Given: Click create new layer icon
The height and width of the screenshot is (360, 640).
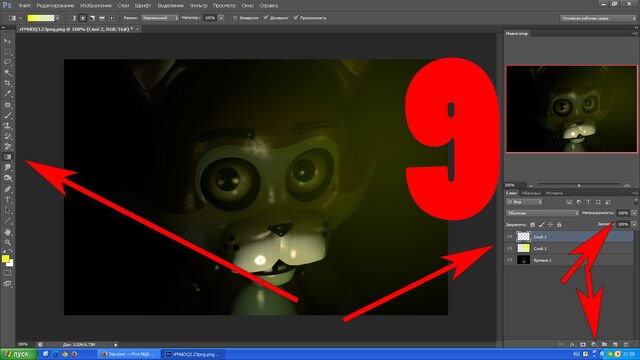Looking at the screenshot, I should coord(615,345).
